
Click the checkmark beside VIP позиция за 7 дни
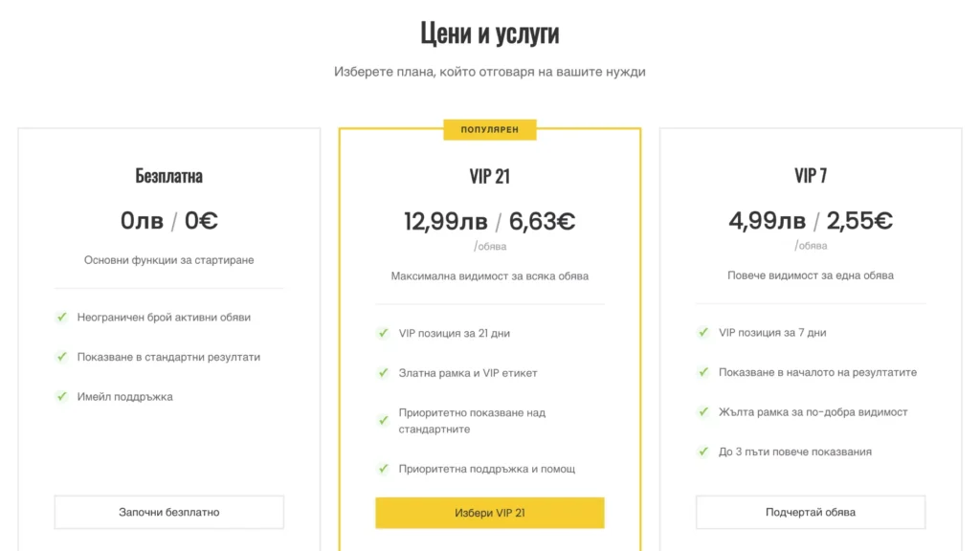(x=703, y=333)
